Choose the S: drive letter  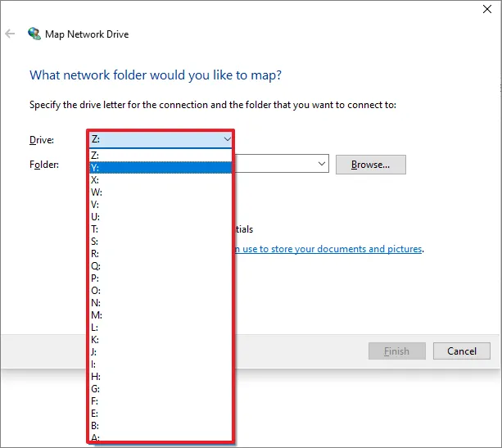click(160, 241)
